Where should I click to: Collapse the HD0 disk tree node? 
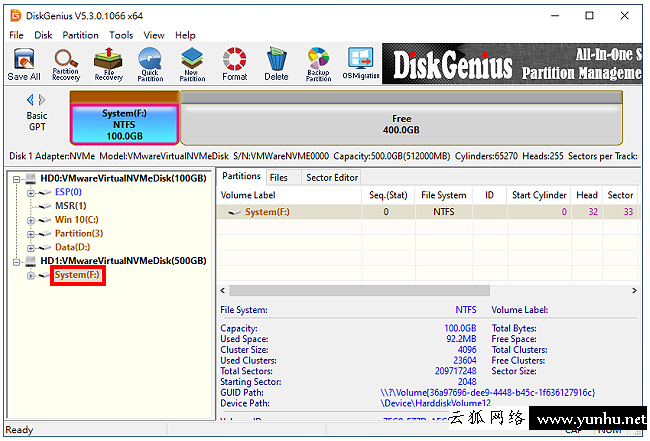click(x=17, y=179)
